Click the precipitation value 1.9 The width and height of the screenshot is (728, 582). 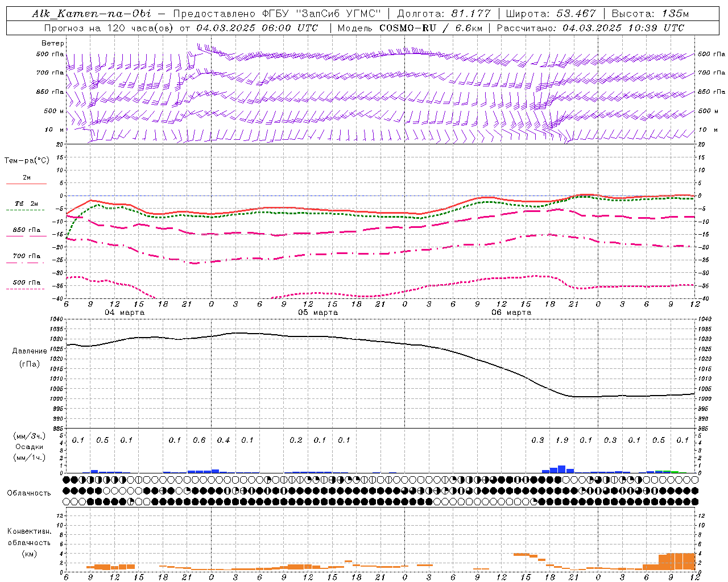pos(562,440)
